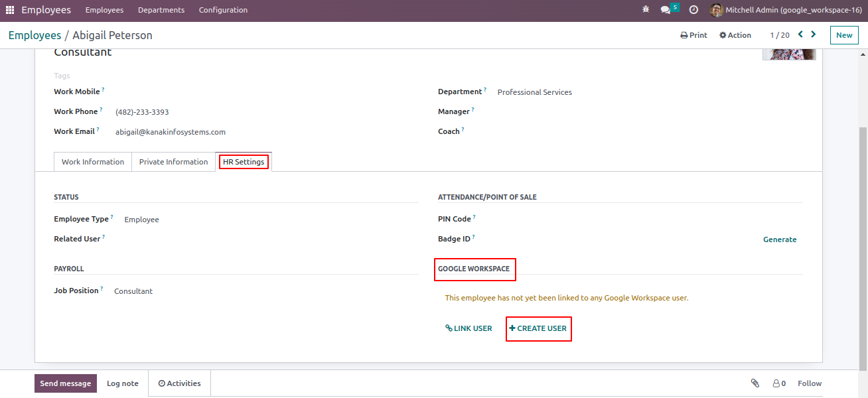Open the Configuration menu
868x398 pixels.
(223, 10)
